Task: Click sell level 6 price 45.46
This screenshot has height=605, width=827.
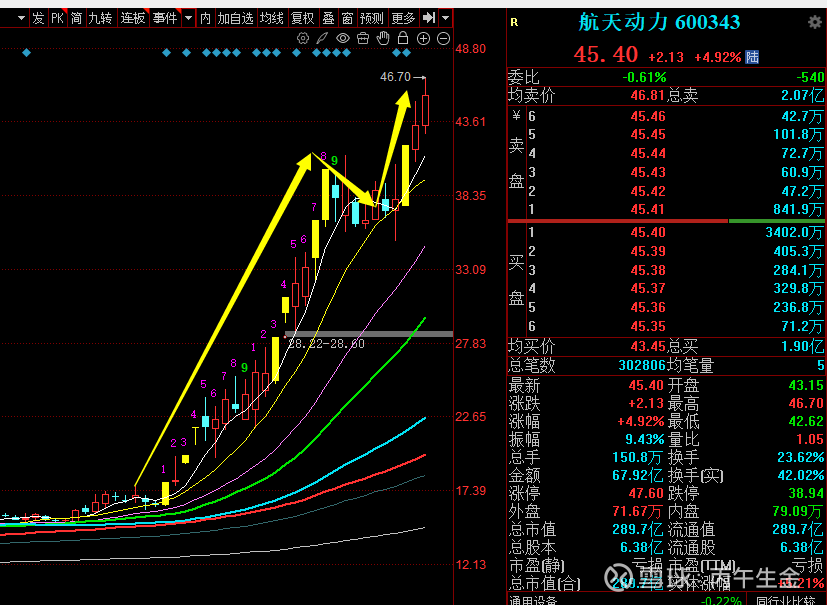Action: click(648, 116)
